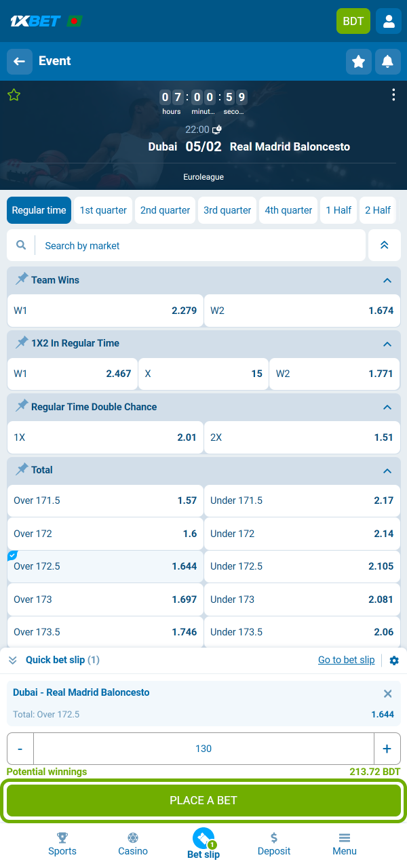407x868 pixels.
Task: Open the Menu from bottom navigation
Action: click(x=345, y=843)
